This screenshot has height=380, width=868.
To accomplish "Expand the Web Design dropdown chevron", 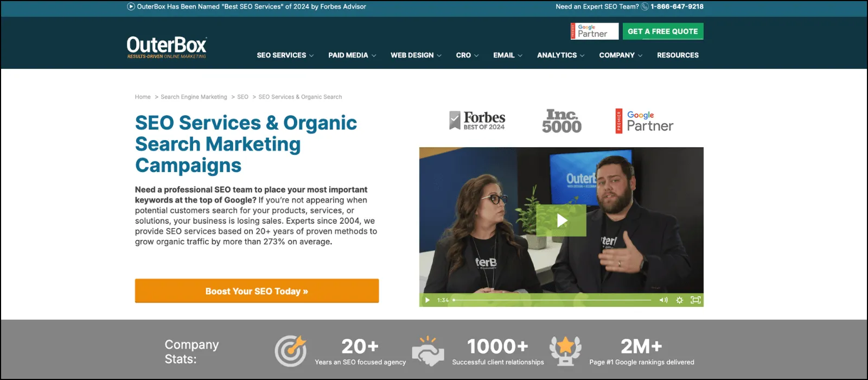I will (x=439, y=55).
